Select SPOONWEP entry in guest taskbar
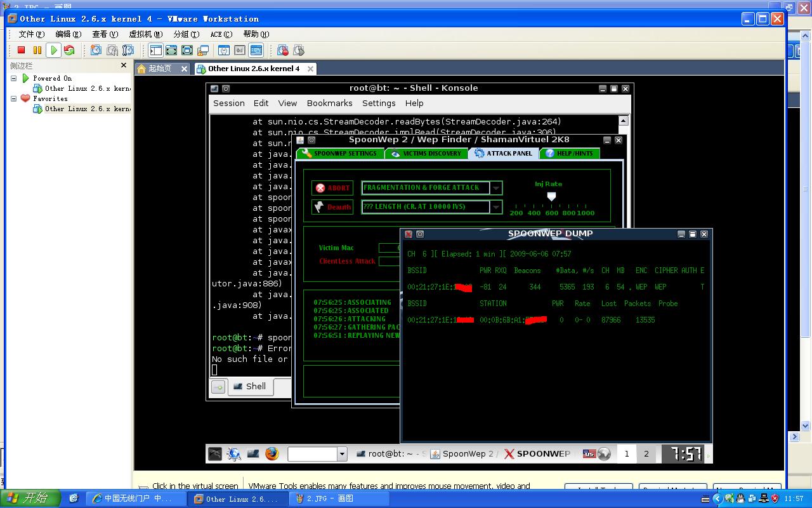 pyautogui.click(x=538, y=453)
